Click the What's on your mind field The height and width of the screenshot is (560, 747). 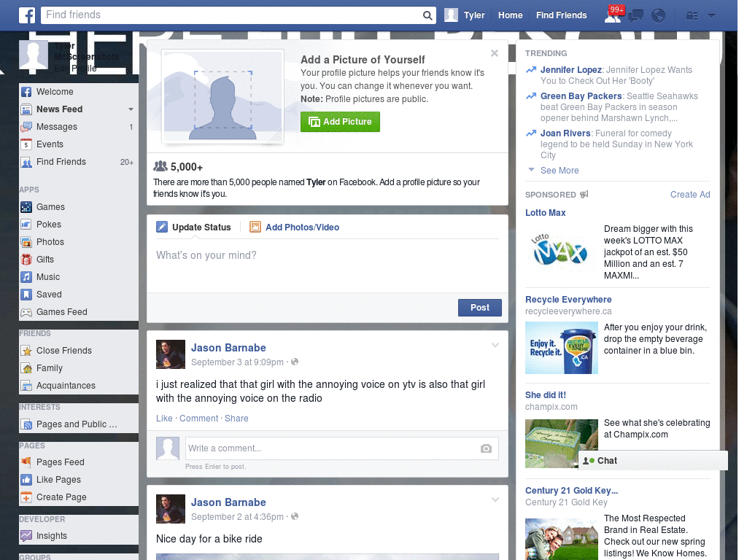[328, 265]
